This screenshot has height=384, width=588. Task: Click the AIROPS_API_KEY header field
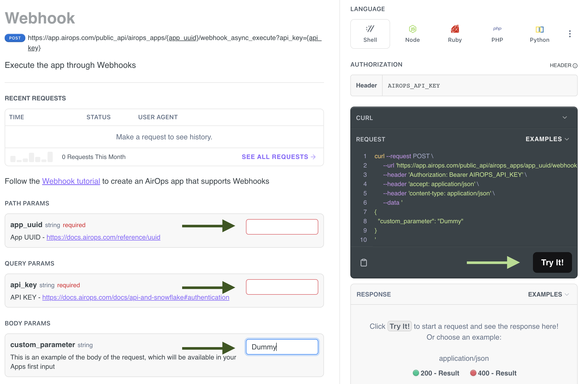tap(479, 86)
